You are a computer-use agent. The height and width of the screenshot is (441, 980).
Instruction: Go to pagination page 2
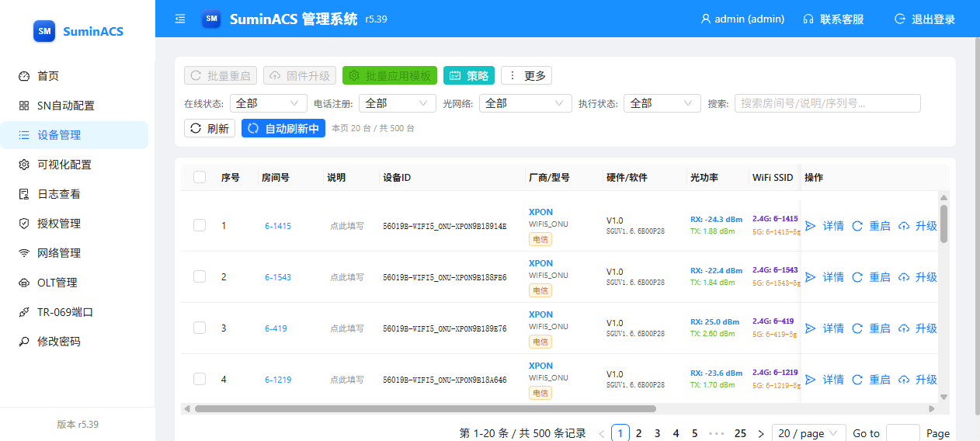(x=639, y=433)
